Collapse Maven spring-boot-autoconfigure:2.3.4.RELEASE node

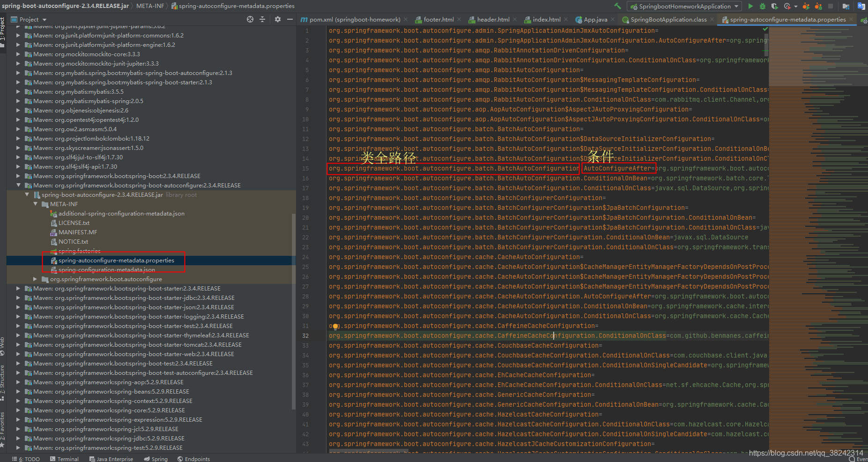18,185
